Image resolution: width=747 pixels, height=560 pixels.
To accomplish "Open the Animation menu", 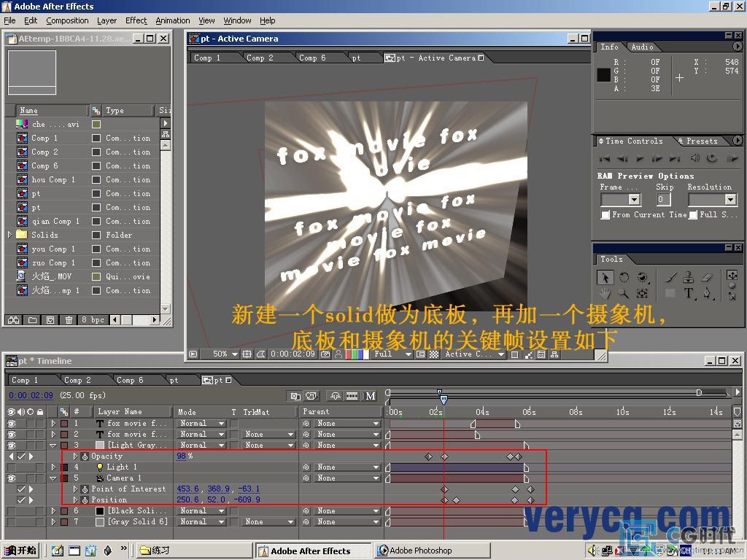I will click(173, 20).
